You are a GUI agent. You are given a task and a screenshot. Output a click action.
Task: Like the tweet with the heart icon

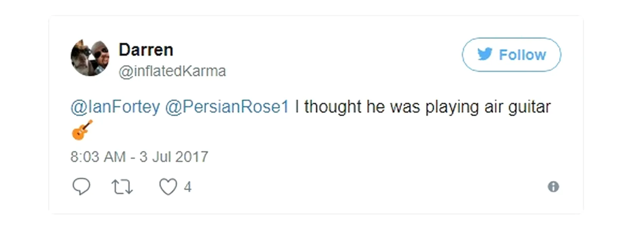click(x=168, y=187)
